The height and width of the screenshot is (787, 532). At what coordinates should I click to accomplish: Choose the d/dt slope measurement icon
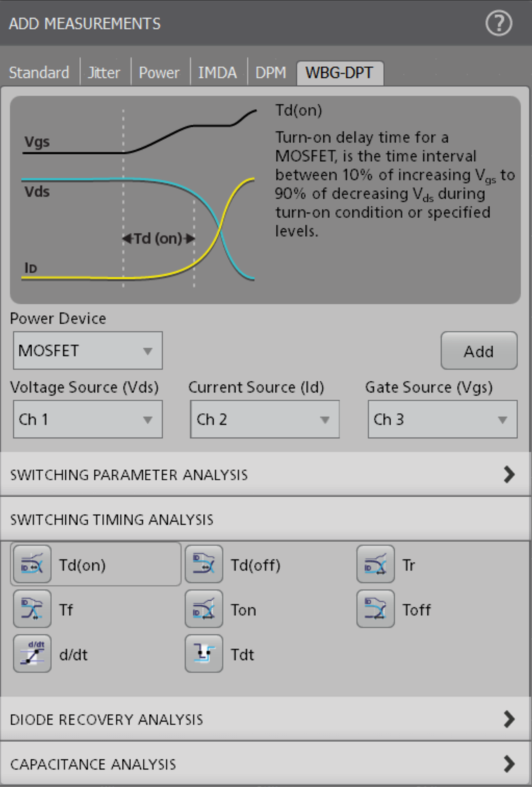[x=32, y=654]
